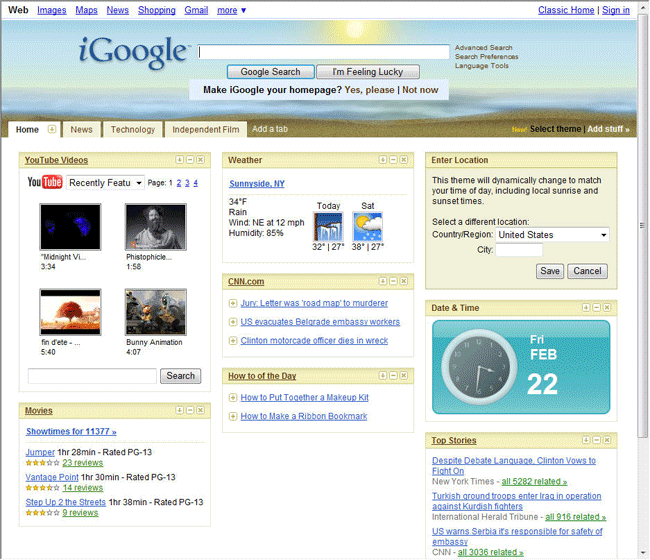
Task: Play the 'fin d'ete' video thumbnail
Action: [70, 312]
